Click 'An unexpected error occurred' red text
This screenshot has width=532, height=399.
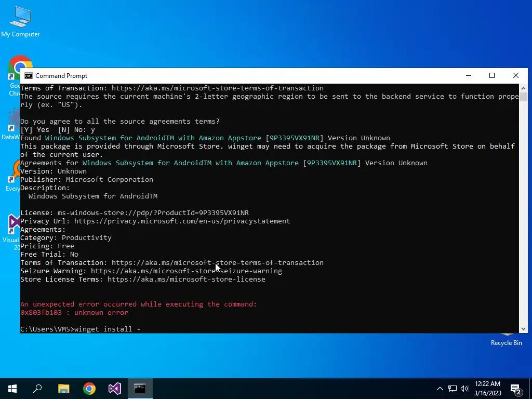click(138, 304)
